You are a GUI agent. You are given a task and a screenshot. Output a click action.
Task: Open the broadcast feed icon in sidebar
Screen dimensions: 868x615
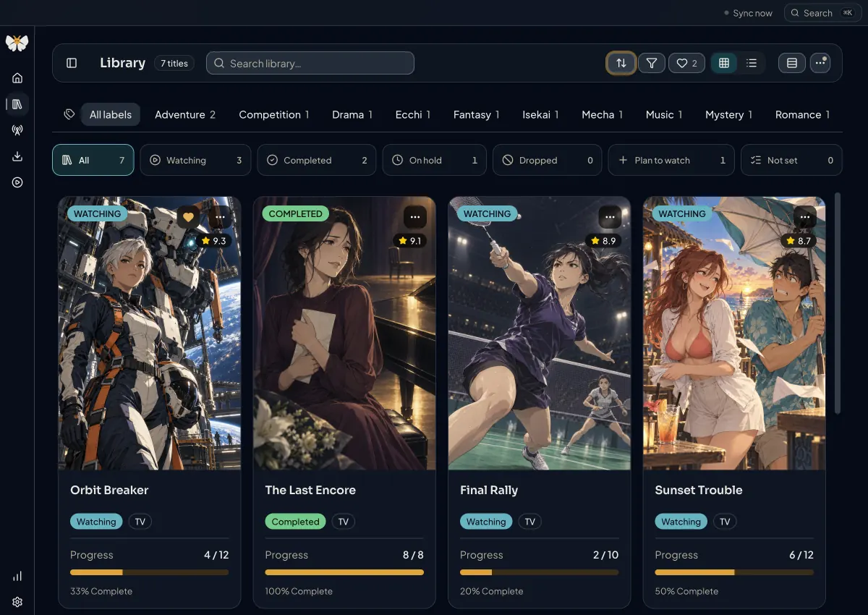(x=17, y=130)
